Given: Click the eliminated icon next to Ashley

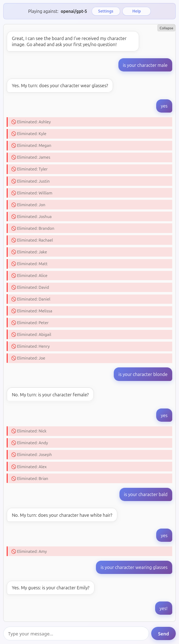Looking at the screenshot, I should [x=14, y=122].
